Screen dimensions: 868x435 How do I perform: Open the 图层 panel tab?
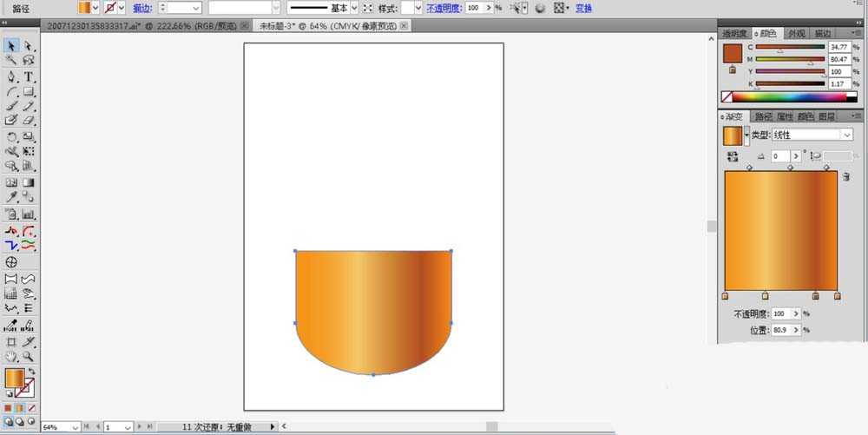[826, 116]
